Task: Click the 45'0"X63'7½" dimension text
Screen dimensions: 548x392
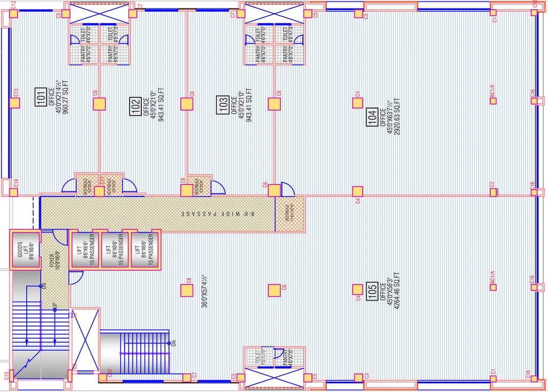Action: pyautogui.click(x=390, y=117)
